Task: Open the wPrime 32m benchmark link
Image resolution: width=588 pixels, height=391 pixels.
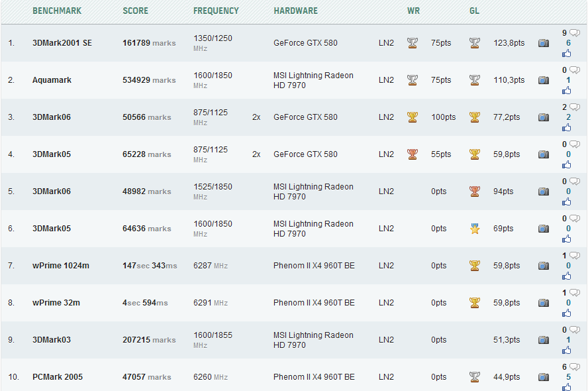Action: coord(56,303)
